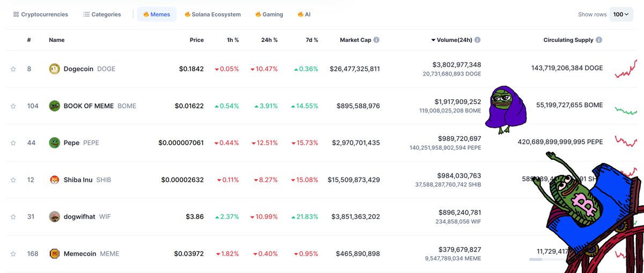Viewport: 644px width, 273px height.
Task: Sort table by Price column
Action: [x=196, y=40]
